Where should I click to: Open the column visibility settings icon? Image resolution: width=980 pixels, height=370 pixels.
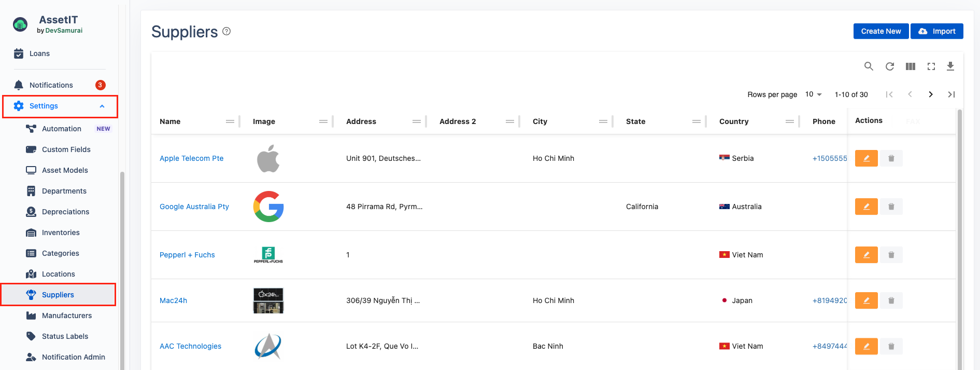point(910,66)
